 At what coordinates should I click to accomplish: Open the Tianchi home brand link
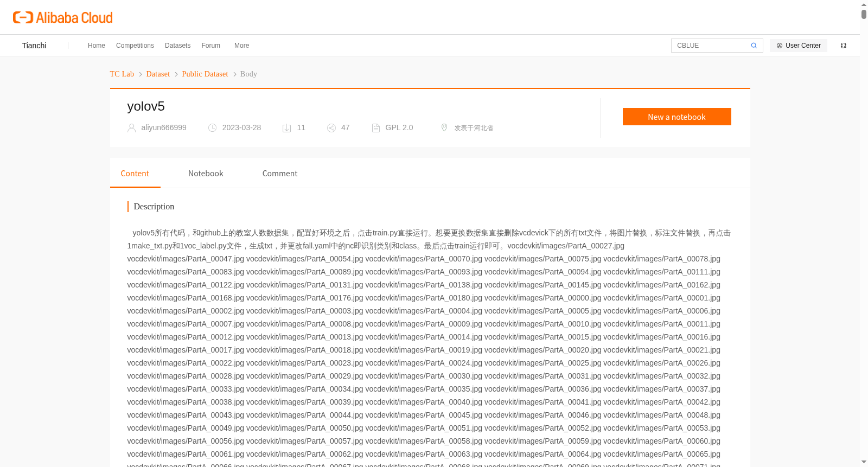[x=34, y=46]
